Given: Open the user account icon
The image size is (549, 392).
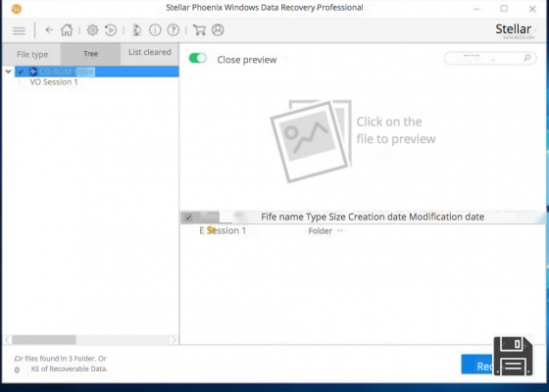Looking at the screenshot, I should pyautogui.click(x=218, y=30).
